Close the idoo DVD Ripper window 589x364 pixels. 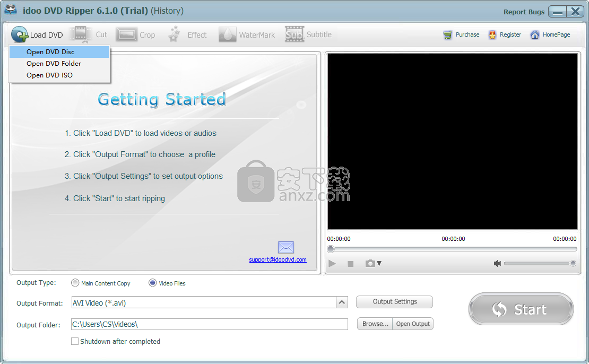575,12
